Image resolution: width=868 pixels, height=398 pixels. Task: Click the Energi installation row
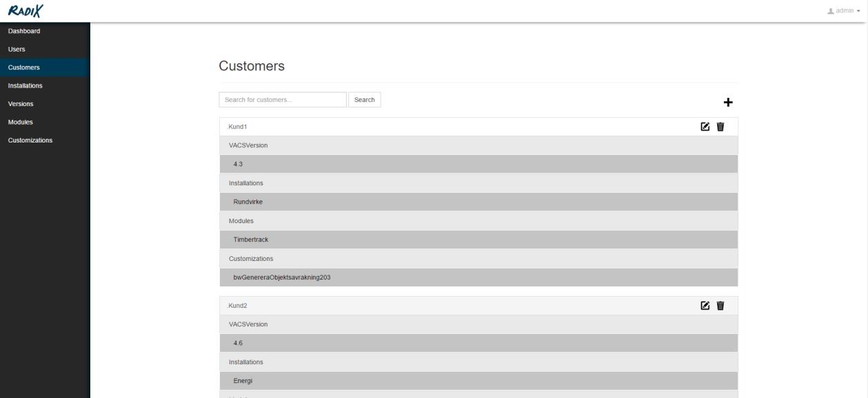tap(478, 381)
